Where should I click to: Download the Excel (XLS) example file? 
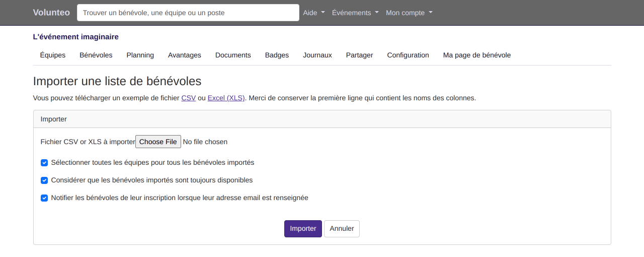click(226, 98)
